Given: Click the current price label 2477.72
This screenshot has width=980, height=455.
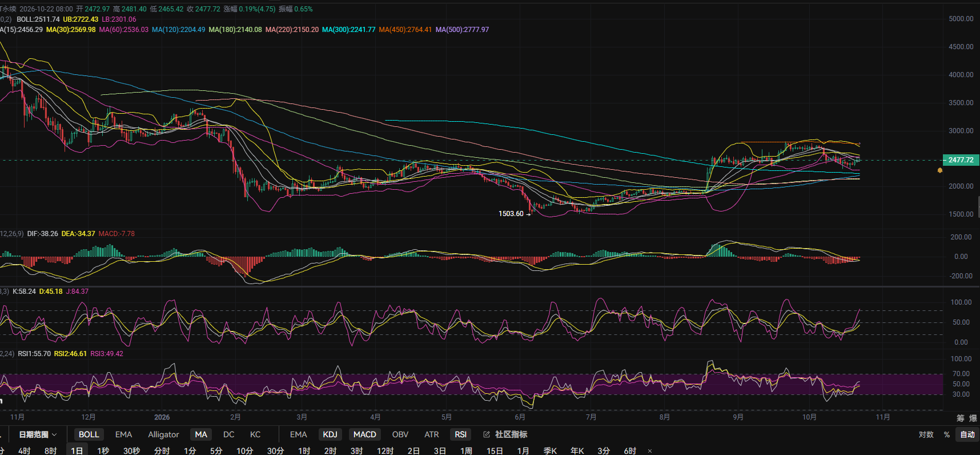Looking at the screenshot, I should tap(961, 160).
